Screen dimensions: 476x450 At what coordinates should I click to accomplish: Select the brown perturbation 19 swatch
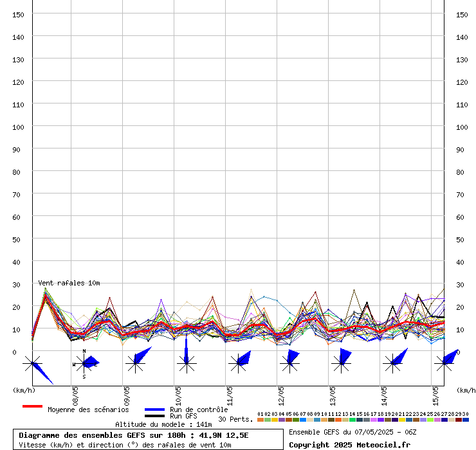388,420
